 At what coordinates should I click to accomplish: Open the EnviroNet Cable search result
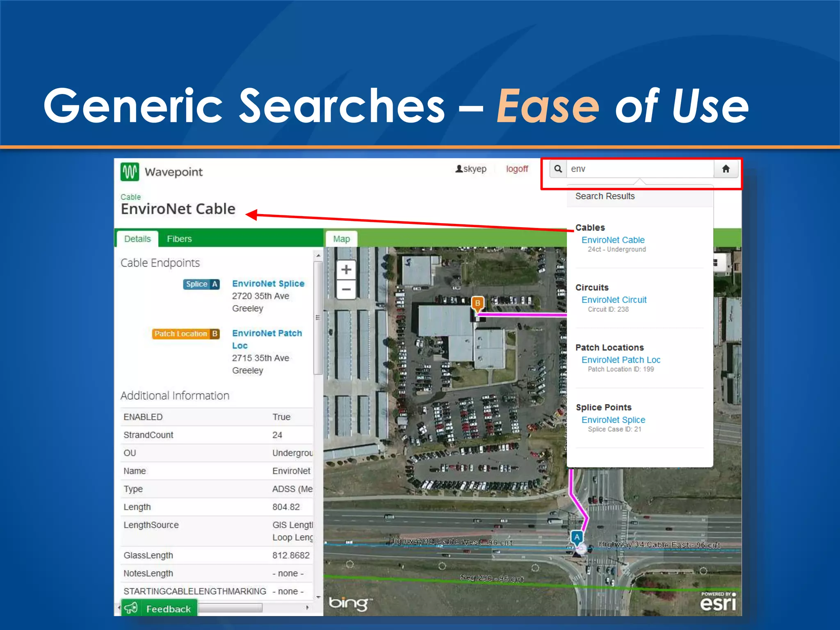(x=613, y=240)
